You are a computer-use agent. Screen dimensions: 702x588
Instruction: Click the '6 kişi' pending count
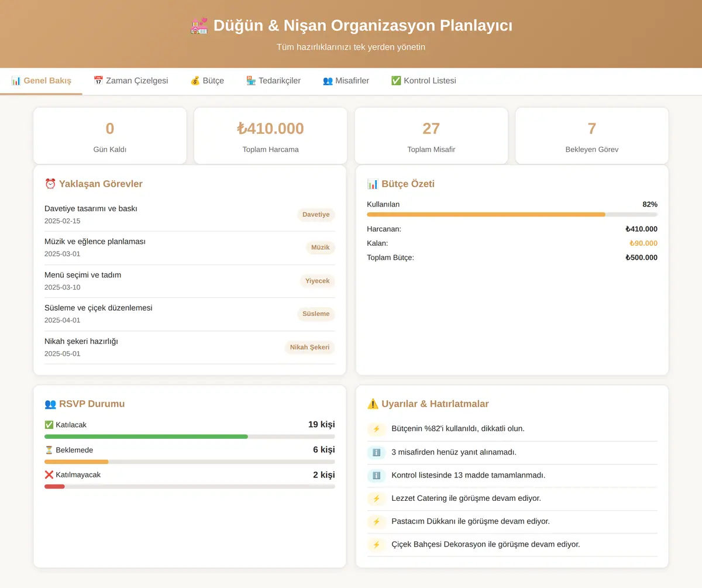tap(324, 450)
